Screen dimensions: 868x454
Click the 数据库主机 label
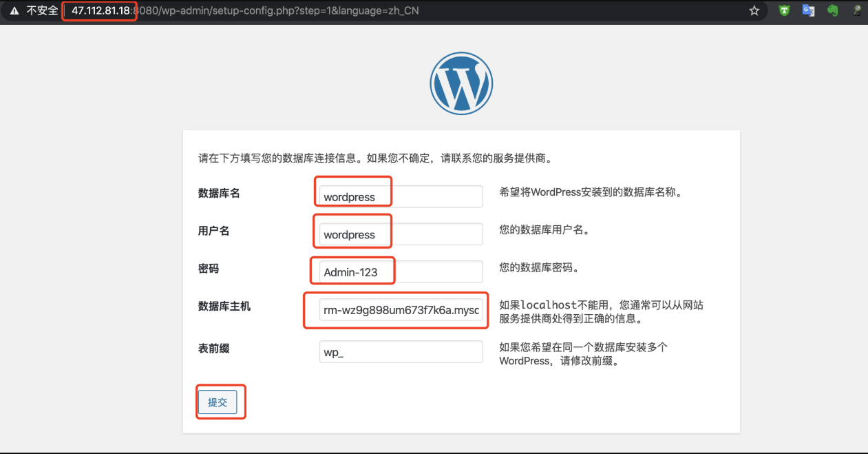pyautogui.click(x=224, y=306)
